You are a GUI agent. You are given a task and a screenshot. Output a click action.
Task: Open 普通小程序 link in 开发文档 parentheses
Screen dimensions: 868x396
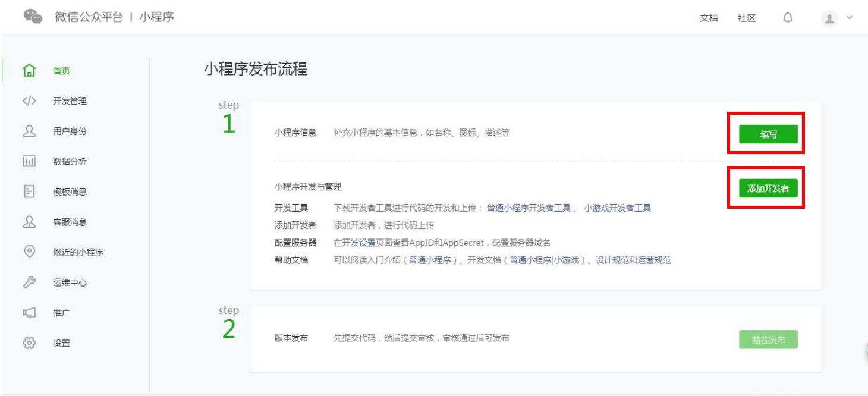click(530, 260)
